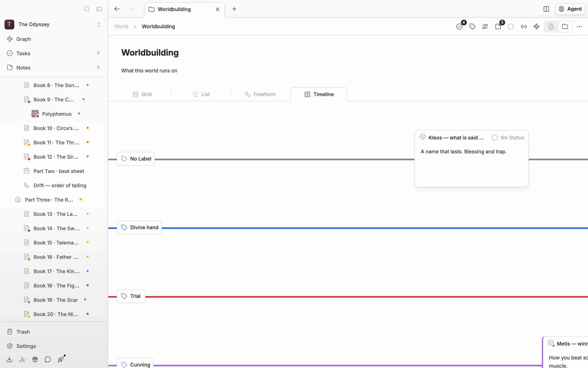Open the statistics bar chart icon
Image resolution: width=588 pixels, height=368 pixels.
point(22,359)
